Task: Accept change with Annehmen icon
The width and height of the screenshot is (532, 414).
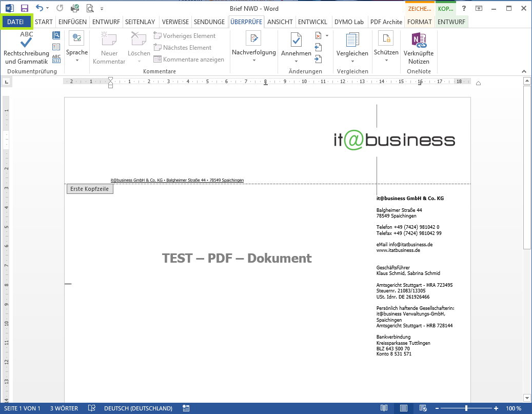Action: 296,40
